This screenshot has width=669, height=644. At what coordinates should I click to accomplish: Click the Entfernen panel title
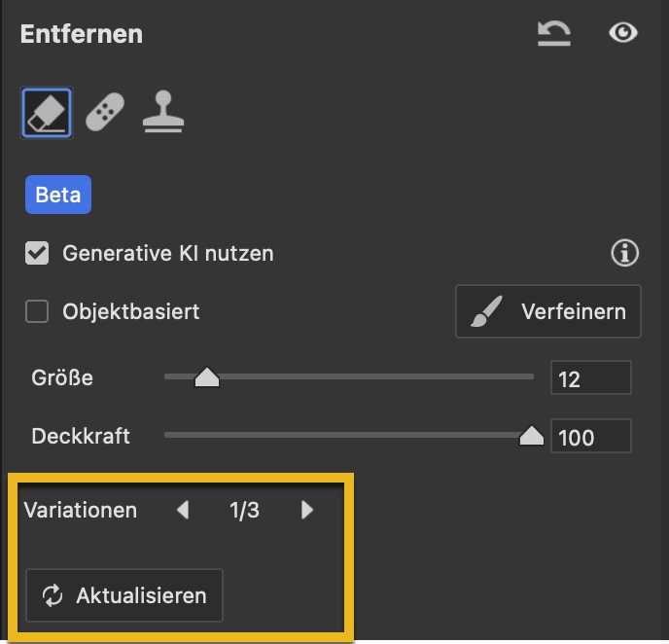[x=82, y=34]
